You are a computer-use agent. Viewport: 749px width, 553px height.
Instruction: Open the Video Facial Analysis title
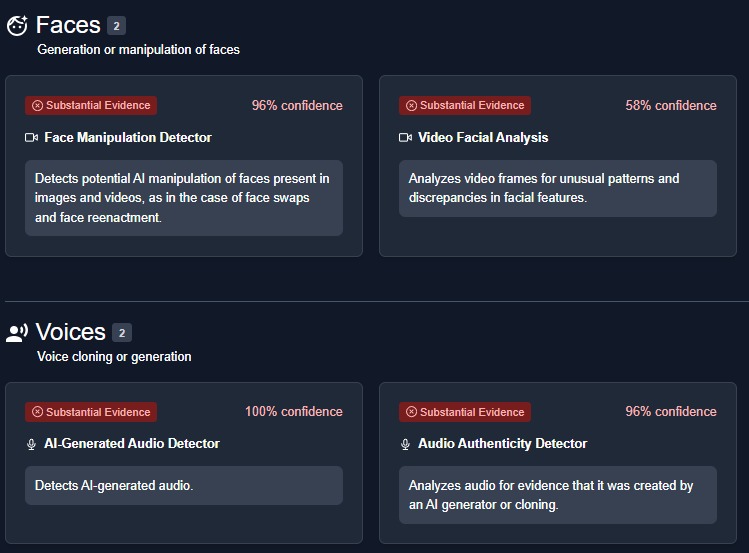click(x=483, y=138)
